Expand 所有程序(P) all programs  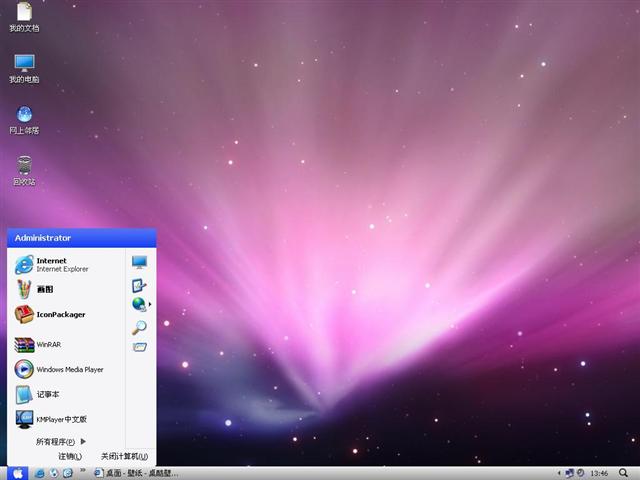[61, 442]
